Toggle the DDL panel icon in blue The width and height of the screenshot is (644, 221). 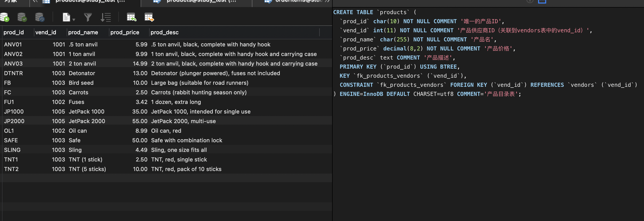(x=542, y=1)
